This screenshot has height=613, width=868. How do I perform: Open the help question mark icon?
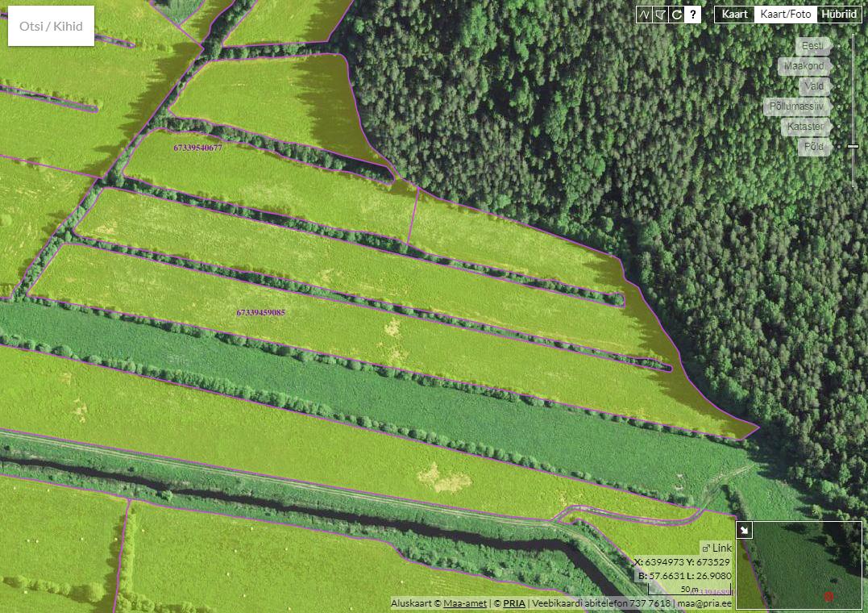[692, 15]
